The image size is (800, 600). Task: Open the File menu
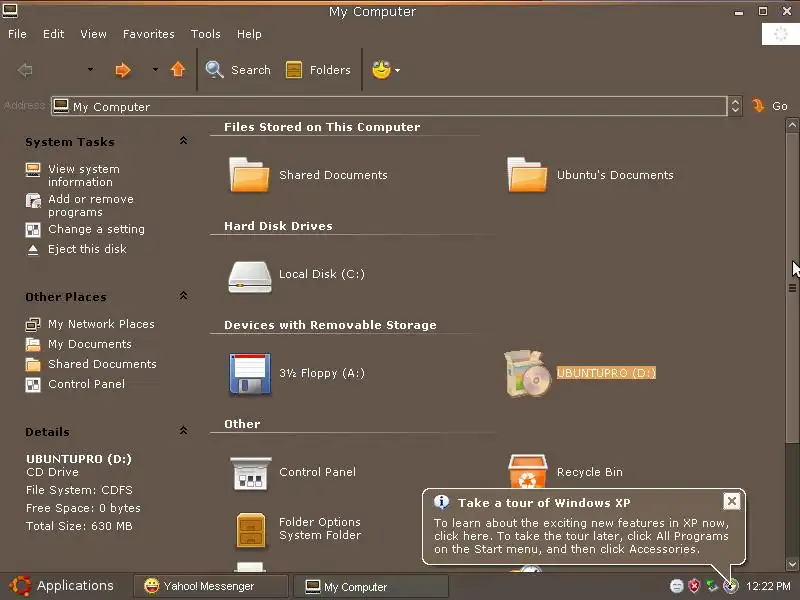pyautogui.click(x=17, y=34)
